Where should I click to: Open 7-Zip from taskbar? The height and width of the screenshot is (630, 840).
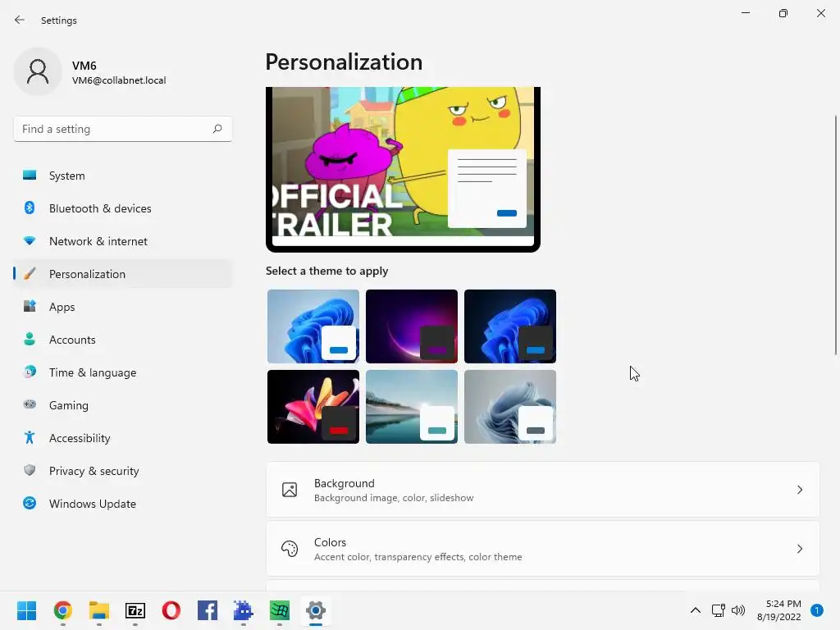[x=135, y=610]
